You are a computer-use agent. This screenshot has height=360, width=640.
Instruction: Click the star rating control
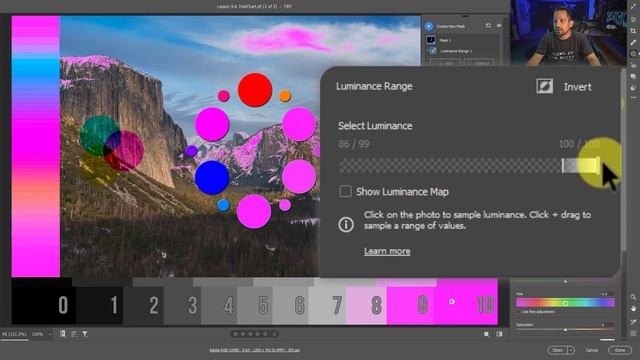[x=254, y=334]
